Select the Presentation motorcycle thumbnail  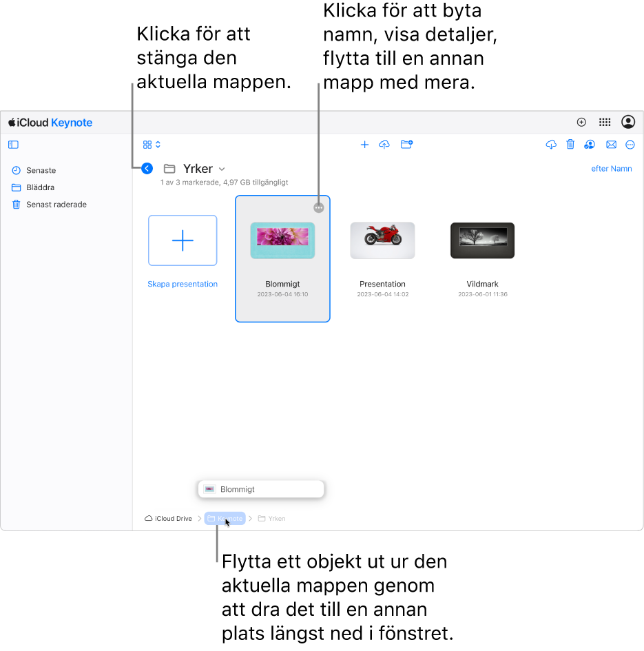[x=382, y=240]
